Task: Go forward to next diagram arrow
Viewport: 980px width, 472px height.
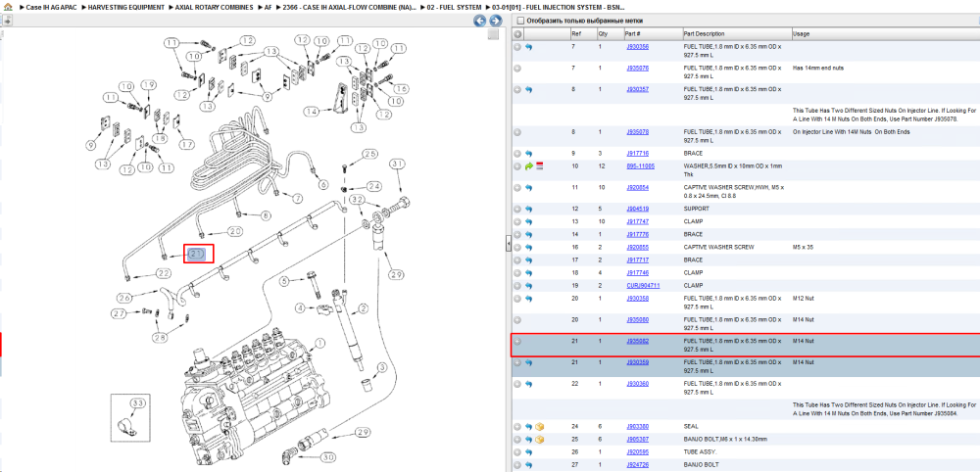Action: pos(494,21)
